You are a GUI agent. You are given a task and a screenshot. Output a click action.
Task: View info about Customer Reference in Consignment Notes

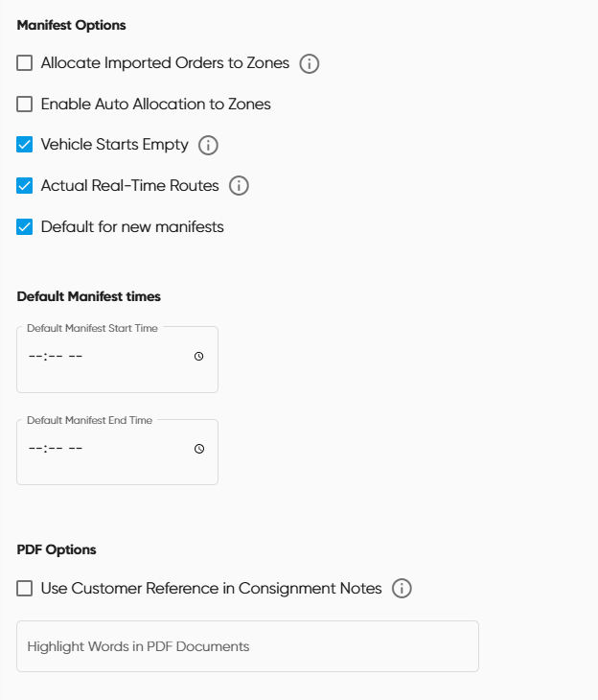pos(402,589)
